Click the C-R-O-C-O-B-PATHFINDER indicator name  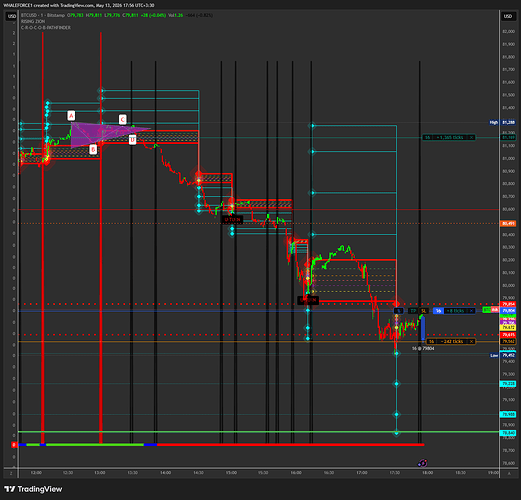46,28
